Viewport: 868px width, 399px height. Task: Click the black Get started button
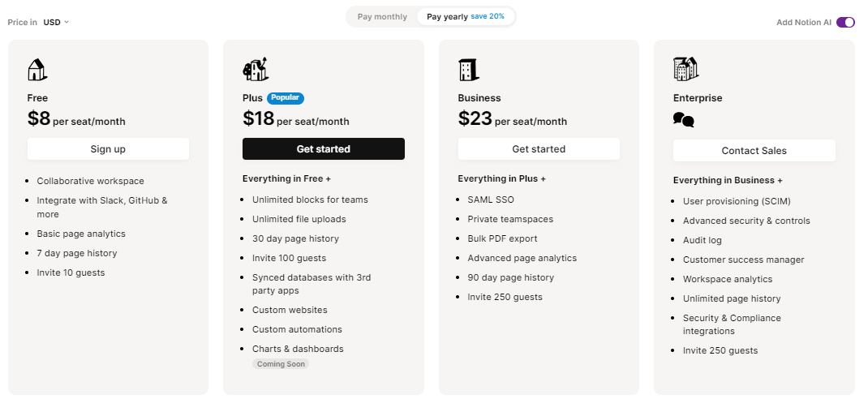324,149
